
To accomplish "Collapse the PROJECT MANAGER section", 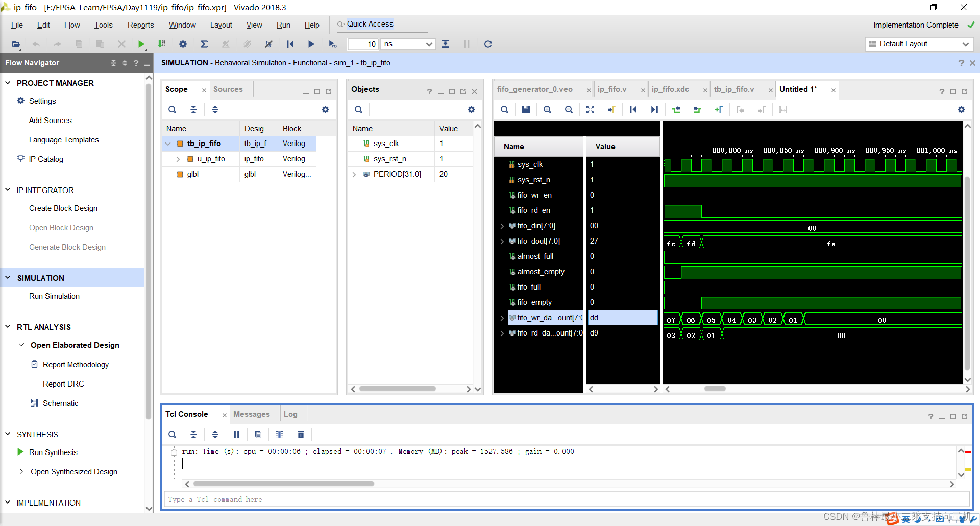I will point(8,83).
